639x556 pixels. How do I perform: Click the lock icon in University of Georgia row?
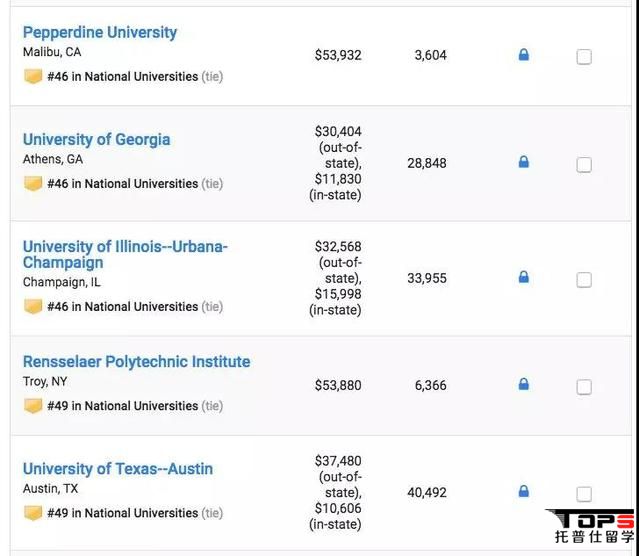(x=524, y=162)
